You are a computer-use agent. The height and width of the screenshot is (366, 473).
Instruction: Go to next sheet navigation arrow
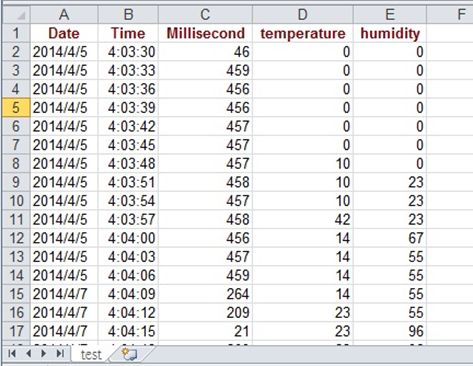(43, 353)
